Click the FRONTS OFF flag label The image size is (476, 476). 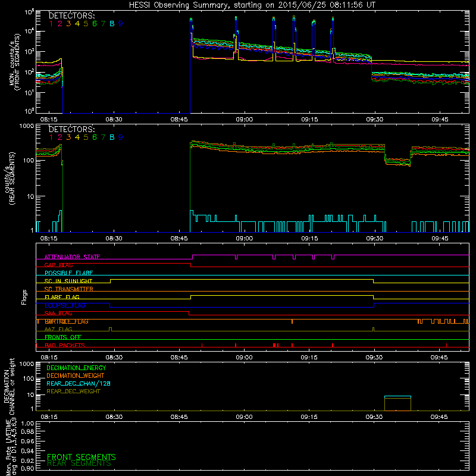63,337
